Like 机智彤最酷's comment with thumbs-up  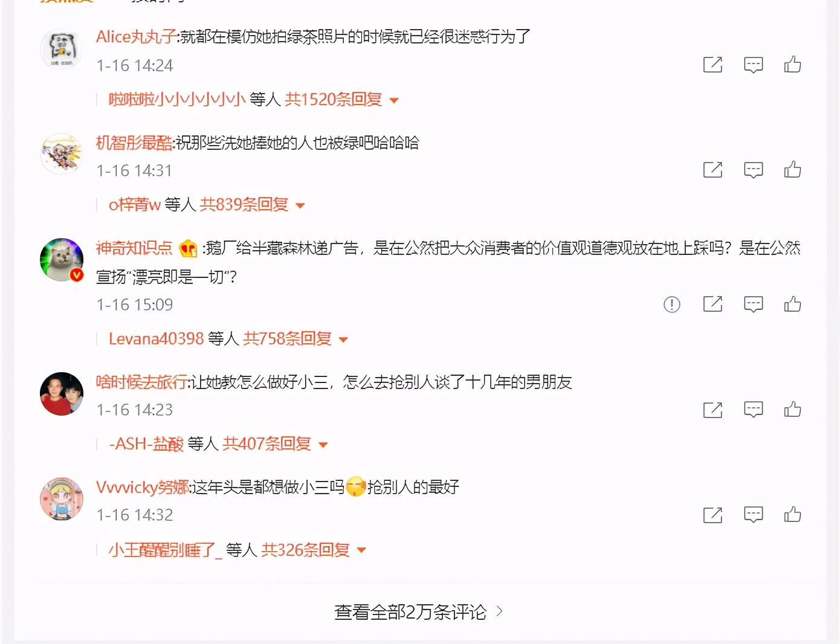792,169
